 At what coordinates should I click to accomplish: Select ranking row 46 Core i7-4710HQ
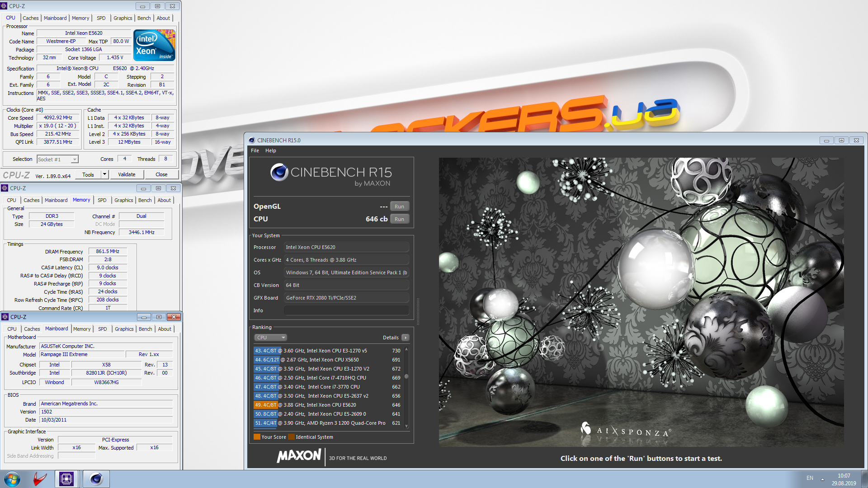(x=328, y=378)
